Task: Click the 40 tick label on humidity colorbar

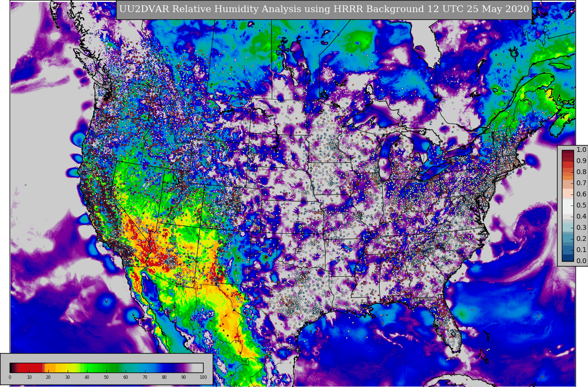Action: (x=87, y=377)
